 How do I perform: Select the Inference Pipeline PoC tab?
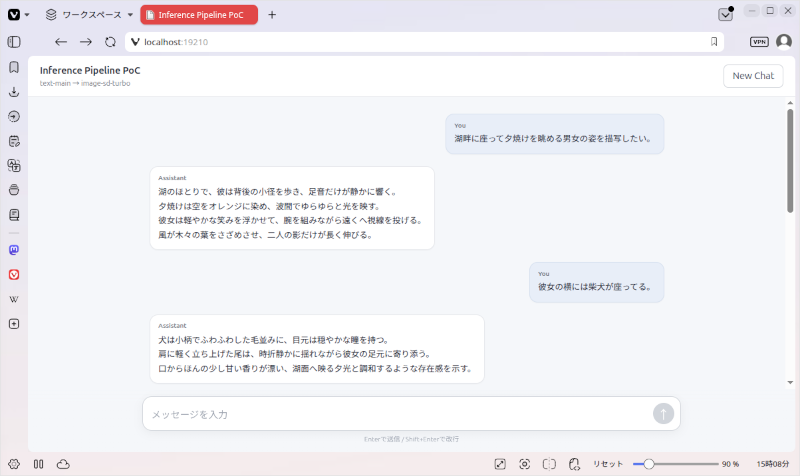199,15
